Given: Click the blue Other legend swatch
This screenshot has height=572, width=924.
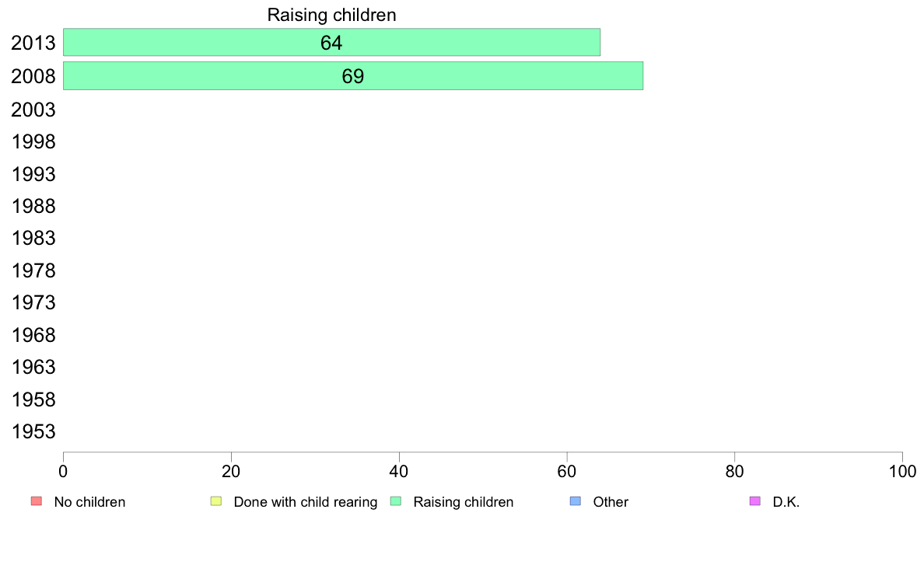Looking at the screenshot, I should tap(576, 501).
